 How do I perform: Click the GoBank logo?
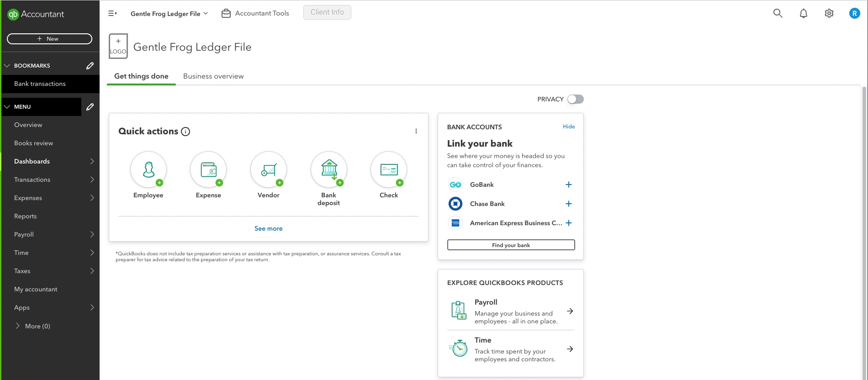click(455, 185)
